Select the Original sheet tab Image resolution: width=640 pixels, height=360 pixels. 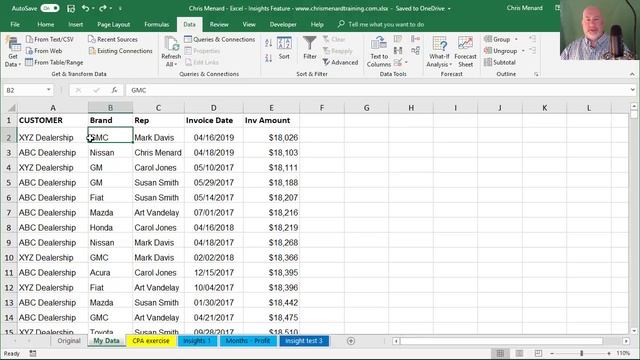coord(69,341)
